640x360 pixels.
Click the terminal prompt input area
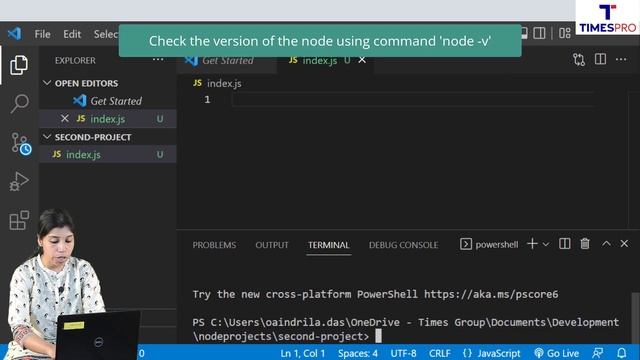378,336
